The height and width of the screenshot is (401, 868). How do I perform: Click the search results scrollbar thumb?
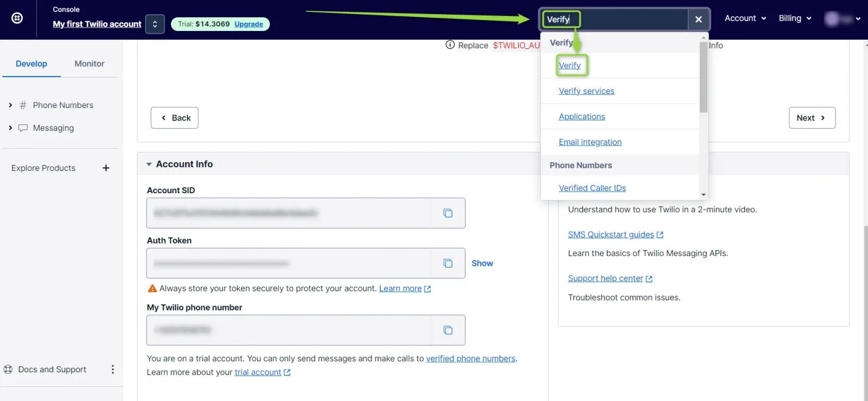click(704, 77)
